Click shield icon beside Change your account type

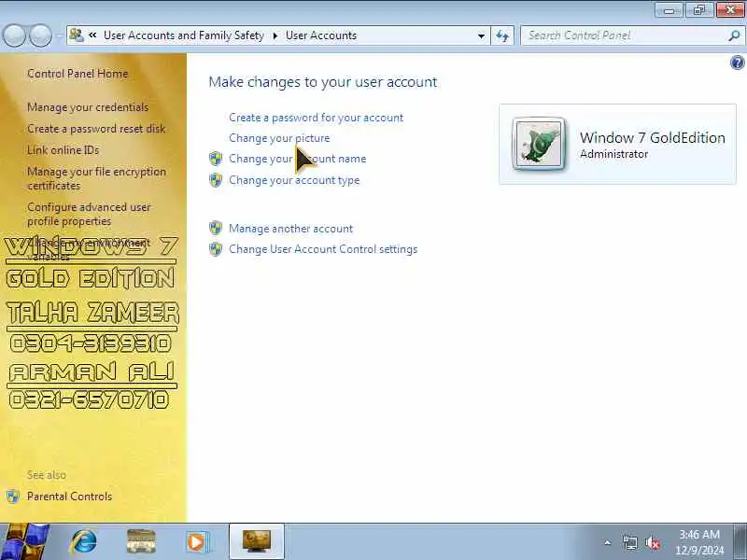point(216,180)
